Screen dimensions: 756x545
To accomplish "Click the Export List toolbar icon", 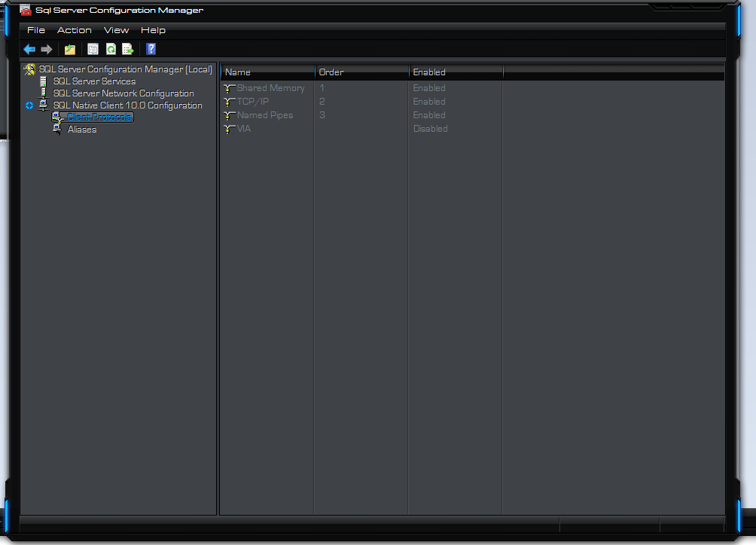I will [128, 50].
